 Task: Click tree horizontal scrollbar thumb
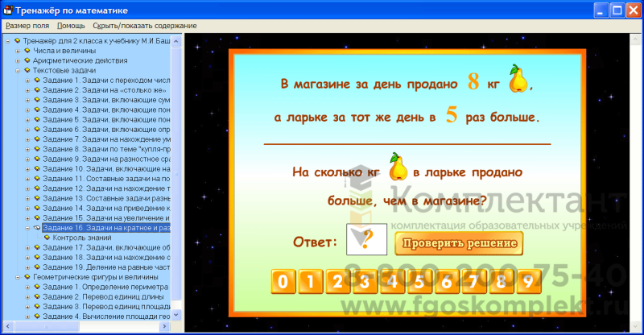tap(46, 326)
